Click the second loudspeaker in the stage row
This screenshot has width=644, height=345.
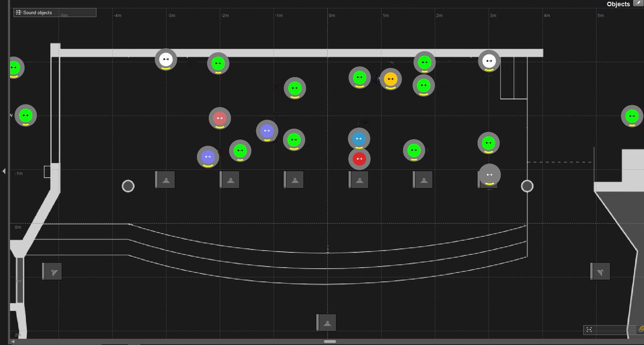pyautogui.click(x=230, y=179)
